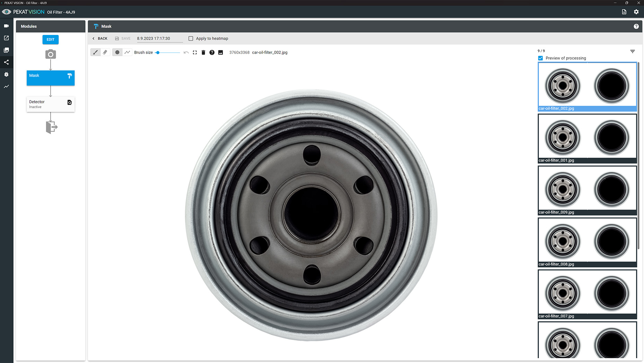The height and width of the screenshot is (363, 644).
Task: Open the image list filter menu
Action: tap(632, 51)
